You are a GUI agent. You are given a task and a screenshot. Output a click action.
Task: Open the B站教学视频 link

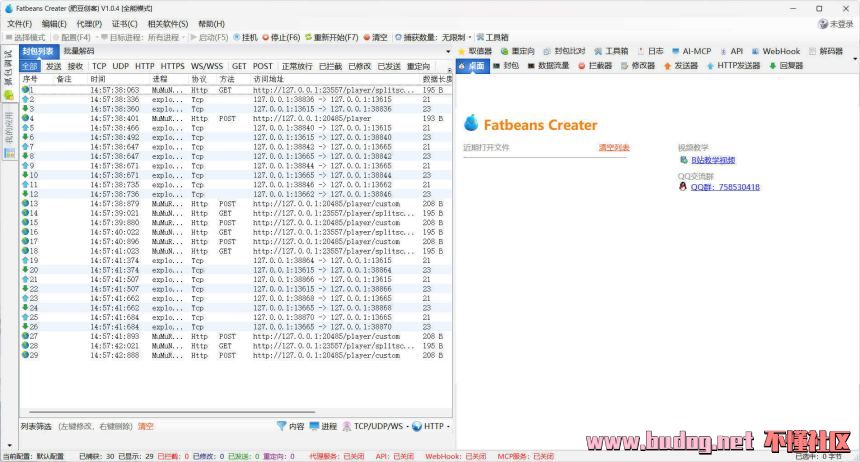(713, 160)
